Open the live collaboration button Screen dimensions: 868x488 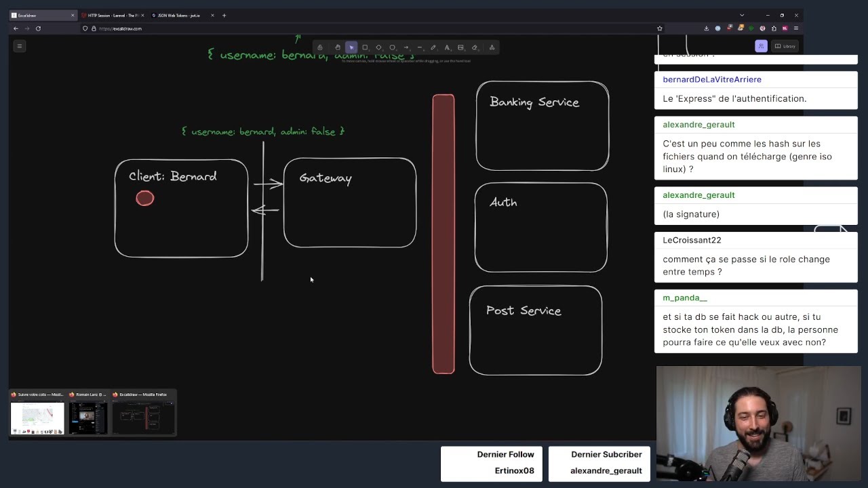point(761,46)
